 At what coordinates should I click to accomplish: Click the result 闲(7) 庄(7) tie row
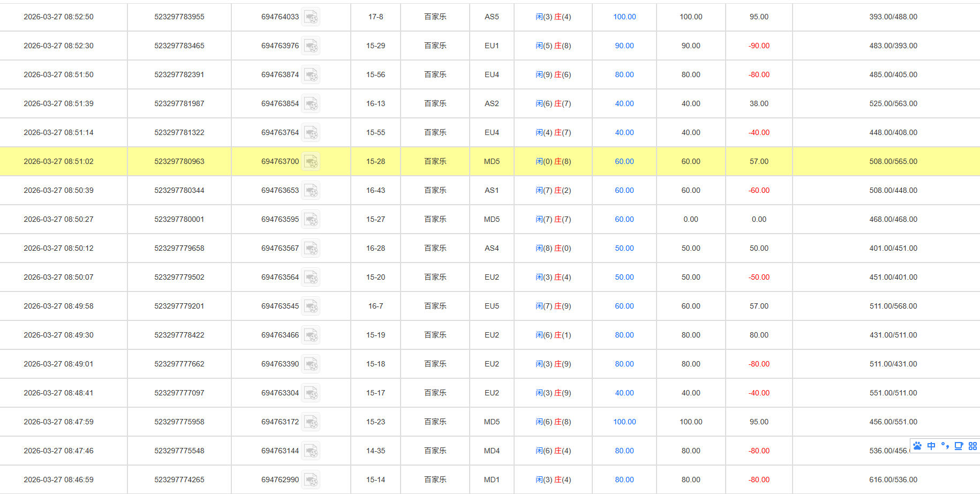coord(553,220)
